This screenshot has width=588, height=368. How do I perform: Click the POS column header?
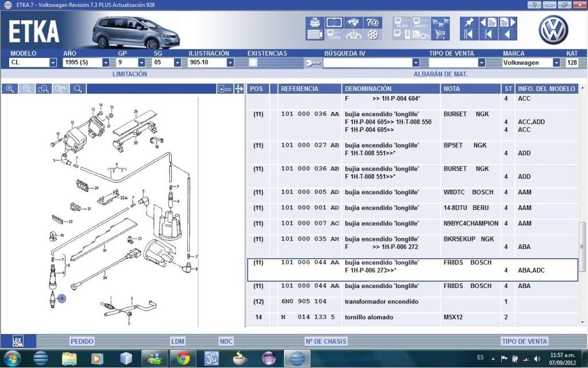pos(258,89)
